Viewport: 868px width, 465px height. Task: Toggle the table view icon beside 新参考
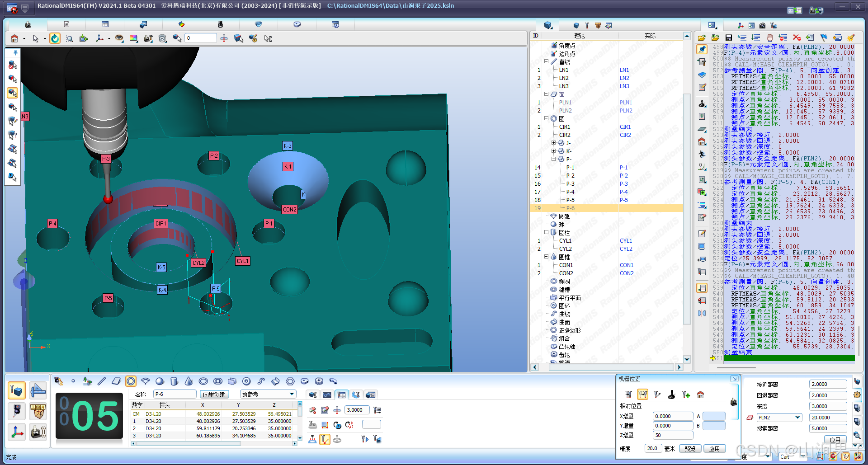coord(341,395)
